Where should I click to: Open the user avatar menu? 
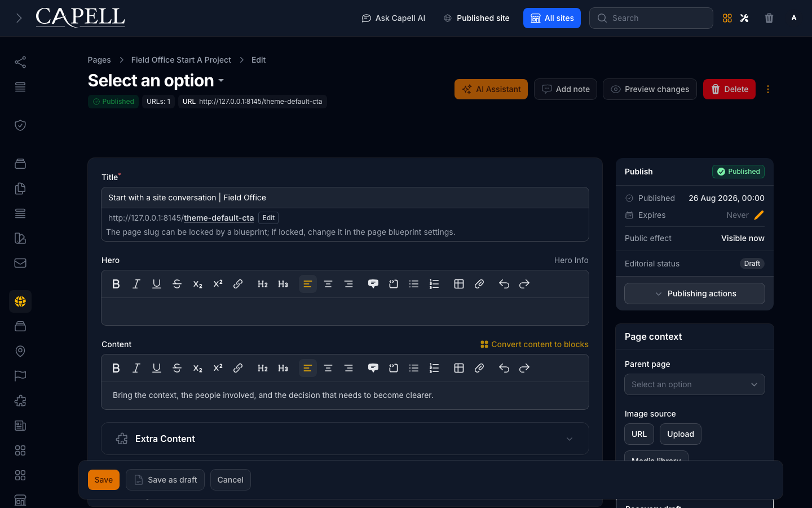coord(794,18)
